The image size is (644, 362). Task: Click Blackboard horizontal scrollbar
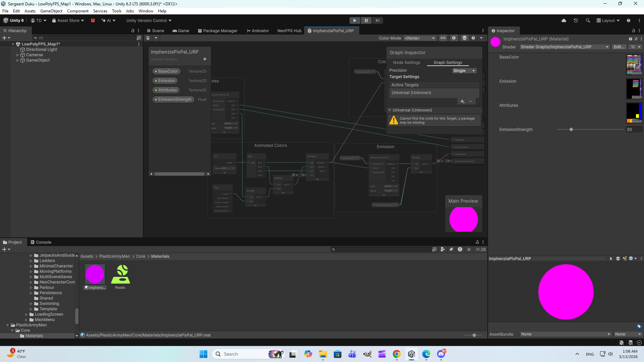click(x=179, y=174)
